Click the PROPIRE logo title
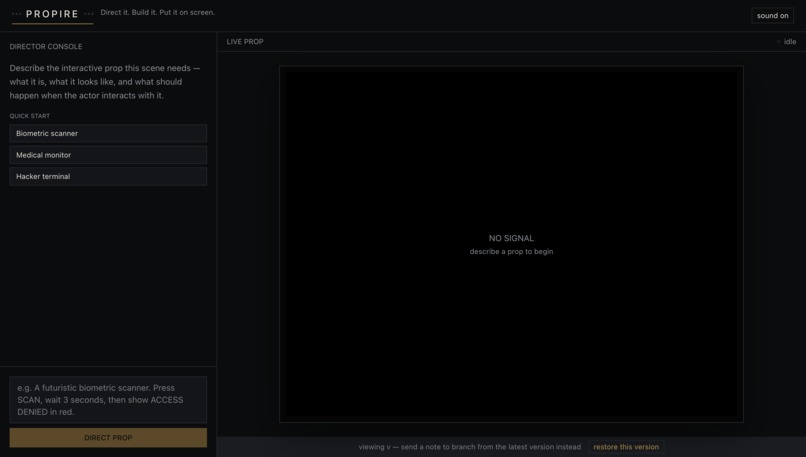This screenshot has height=457, width=806. pos(52,14)
